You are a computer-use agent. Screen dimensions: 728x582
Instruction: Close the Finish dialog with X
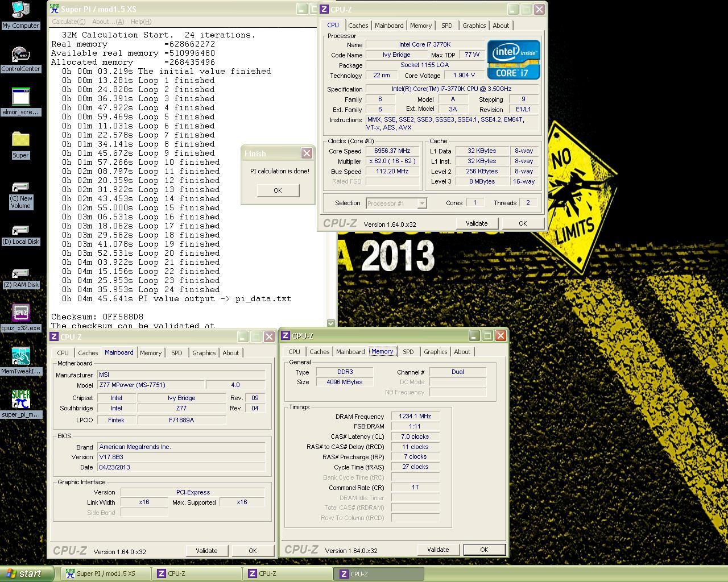pos(307,153)
